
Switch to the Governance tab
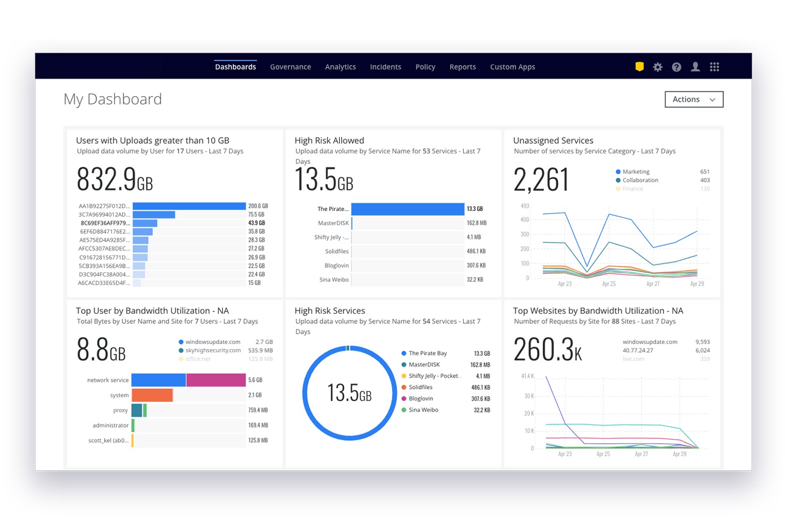coord(290,67)
